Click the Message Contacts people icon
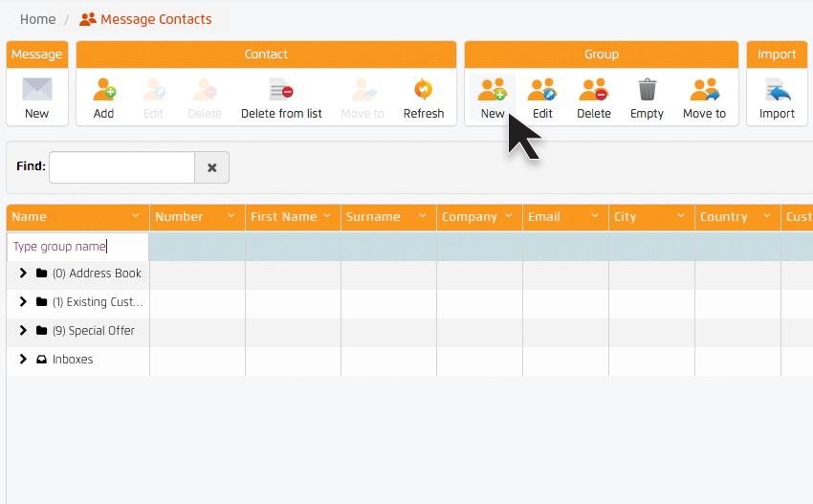 pyautogui.click(x=88, y=19)
